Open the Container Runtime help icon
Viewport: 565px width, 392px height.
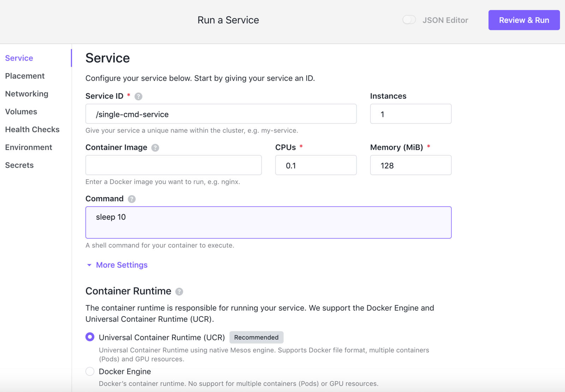pos(179,291)
